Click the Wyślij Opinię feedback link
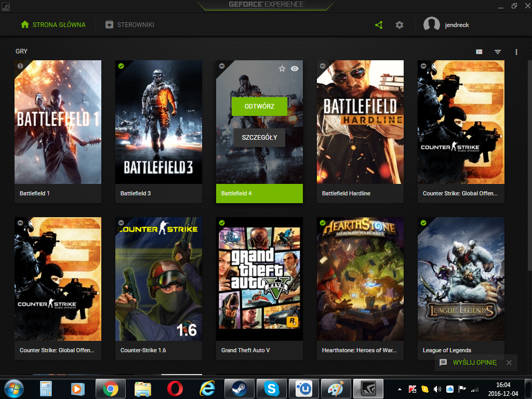532x399 pixels. (x=474, y=362)
